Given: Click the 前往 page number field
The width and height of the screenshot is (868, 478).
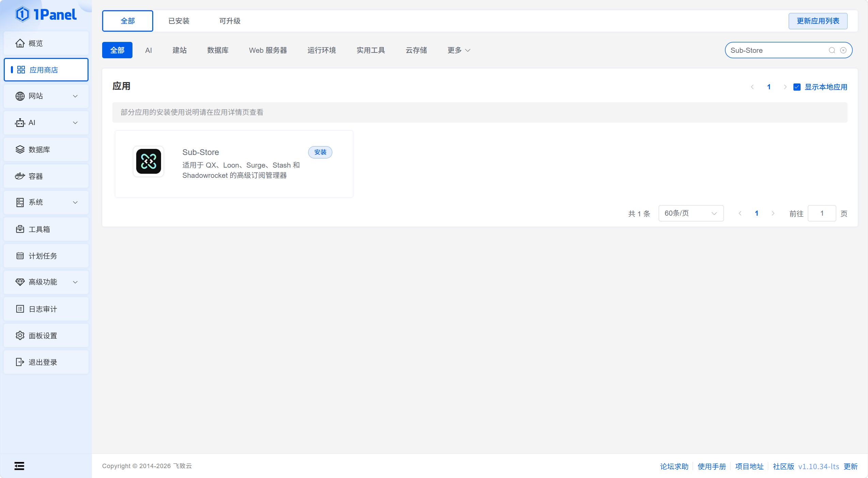Looking at the screenshot, I should click(821, 213).
